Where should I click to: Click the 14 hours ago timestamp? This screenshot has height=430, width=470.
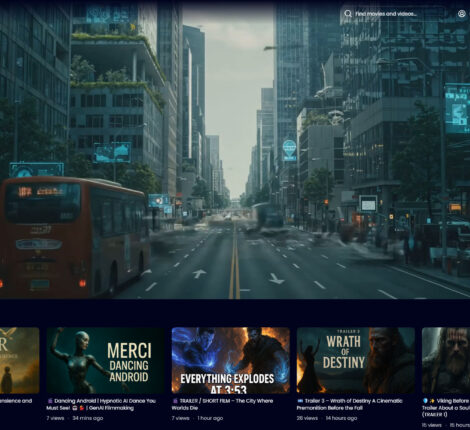[x=341, y=418]
